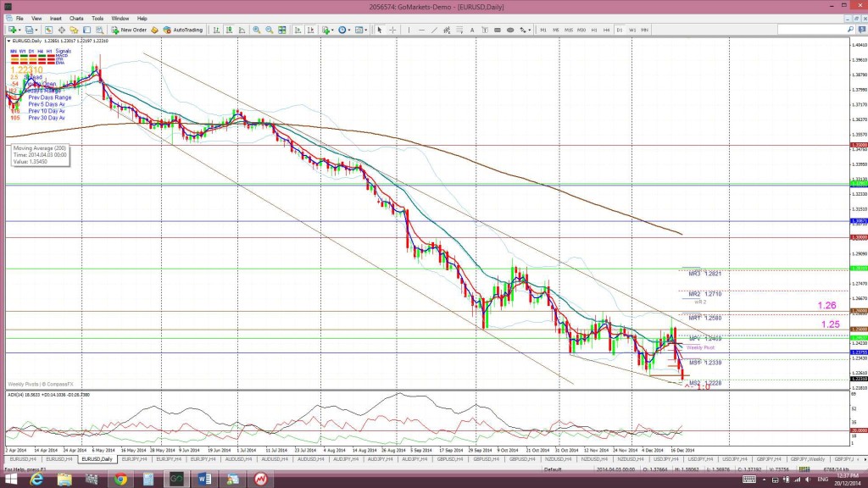The image size is (868, 488).
Task: Select the Fibonacci retracement tool
Action: point(459,30)
